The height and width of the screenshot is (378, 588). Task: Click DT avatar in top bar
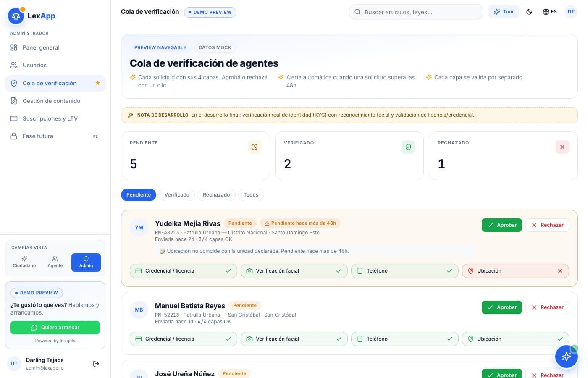click(571, 12)
